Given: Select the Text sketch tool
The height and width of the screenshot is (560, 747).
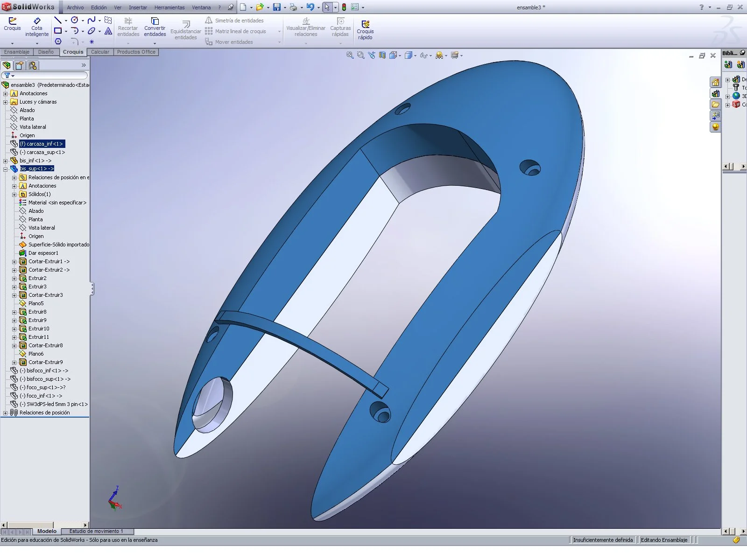Looking at the screenshot, I should tap(108, 31).
